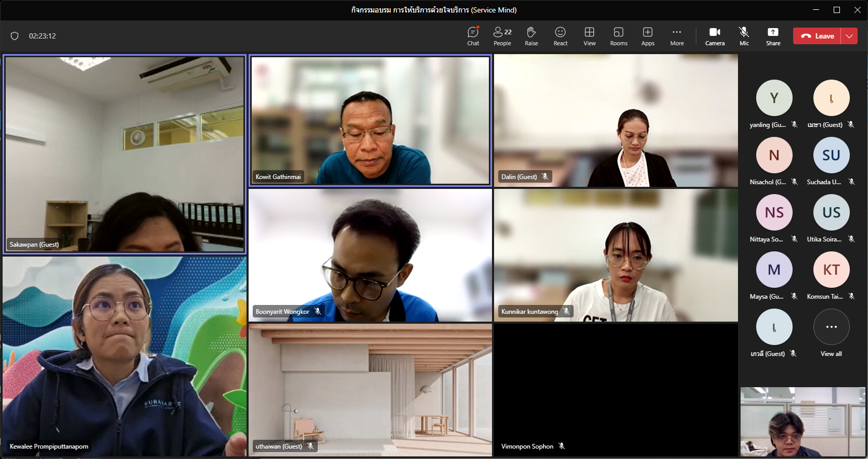The image size is (868, 459).
Task: Raise your hand in the meeting
Action: coord(531,36)
